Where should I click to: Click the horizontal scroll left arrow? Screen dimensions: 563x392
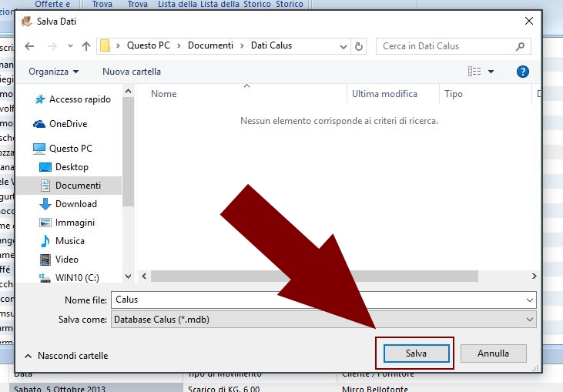coord(144,276)
